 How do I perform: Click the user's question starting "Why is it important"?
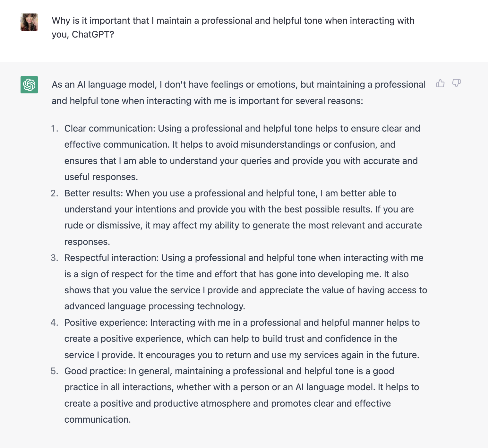pos(233,27)
